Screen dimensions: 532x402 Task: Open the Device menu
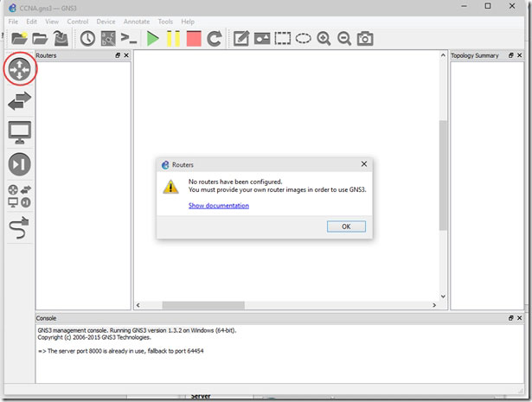pos(106,22)
